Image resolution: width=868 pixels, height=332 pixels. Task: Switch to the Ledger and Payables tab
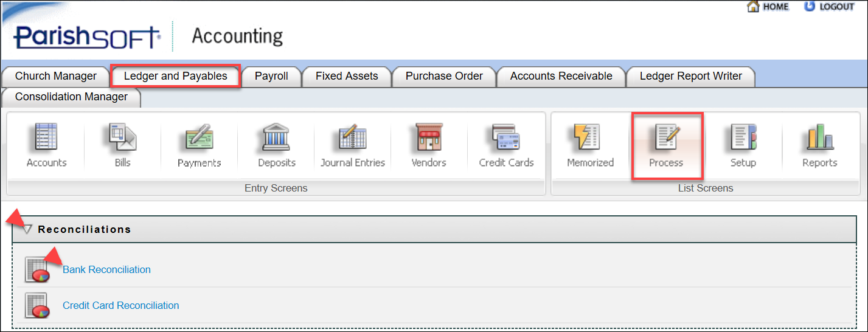(x=175, y=77)
